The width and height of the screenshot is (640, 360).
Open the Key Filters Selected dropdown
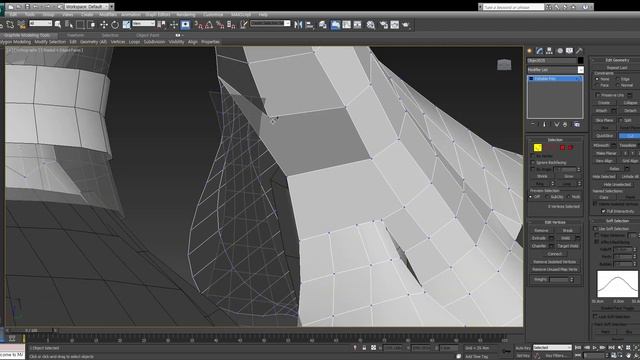point(552,347)
